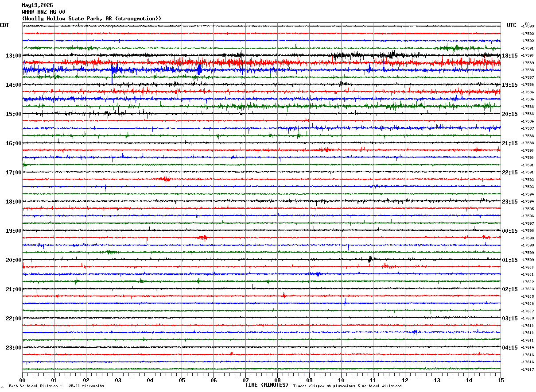
Task: Click the 25.00 microvolts scale note
Action: (x=86, y=386)
